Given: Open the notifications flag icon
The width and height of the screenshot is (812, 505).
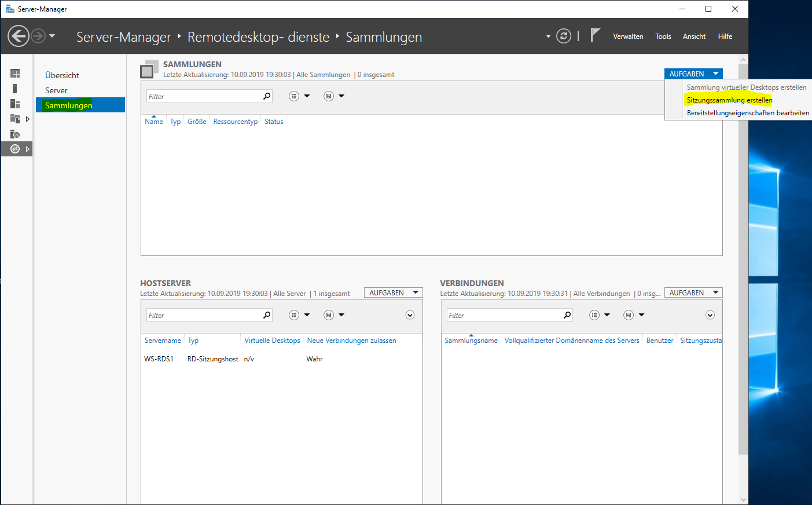Looking at the screenshot, I should click(x=595, y=35).
